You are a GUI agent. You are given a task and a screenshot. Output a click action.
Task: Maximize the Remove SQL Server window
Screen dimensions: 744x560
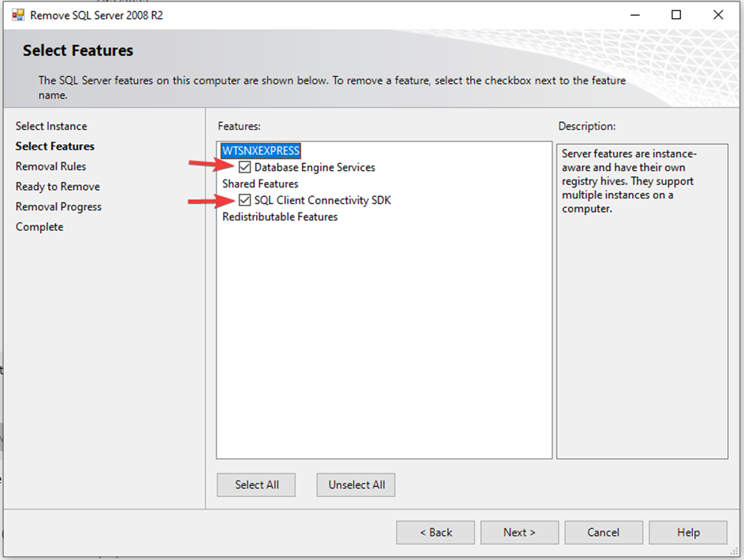(x=676, y=15)
